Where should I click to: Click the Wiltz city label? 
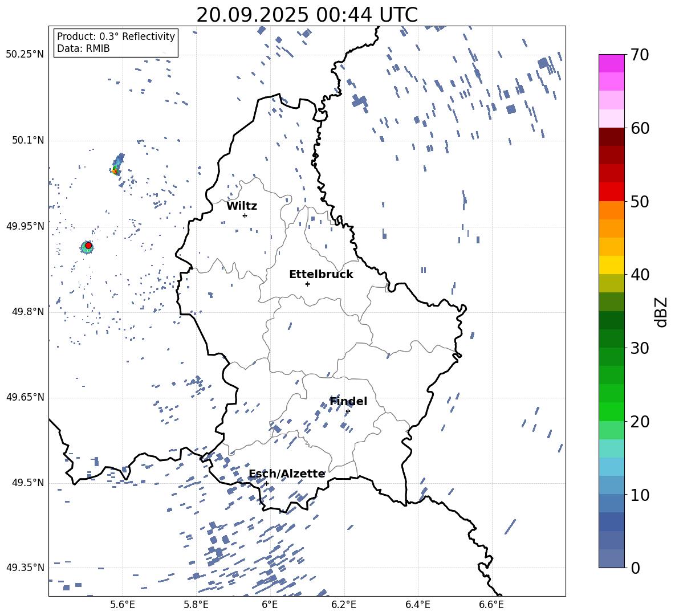[242, 206]
